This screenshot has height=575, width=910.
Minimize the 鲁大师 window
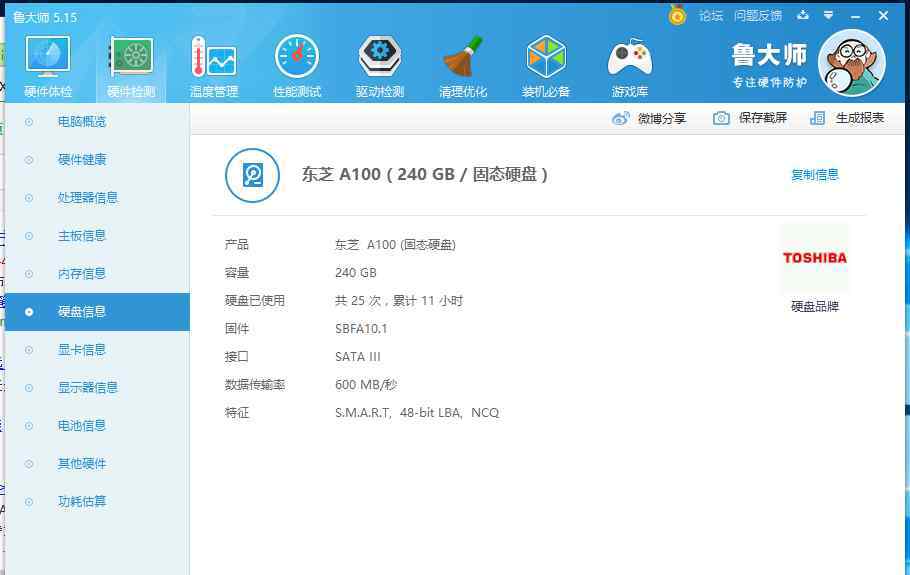click(855, 16)
